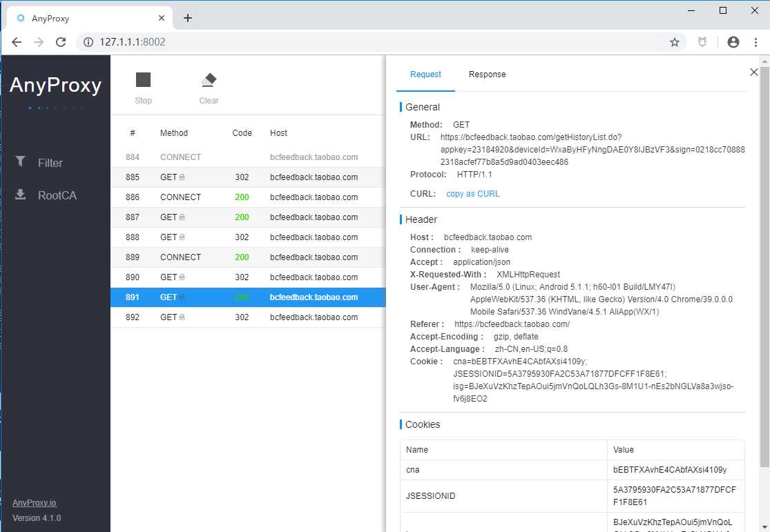The height and width of the screenshot is (532, 770).
Task: Click the lock icon on row 890
Action: pos(182,277)
